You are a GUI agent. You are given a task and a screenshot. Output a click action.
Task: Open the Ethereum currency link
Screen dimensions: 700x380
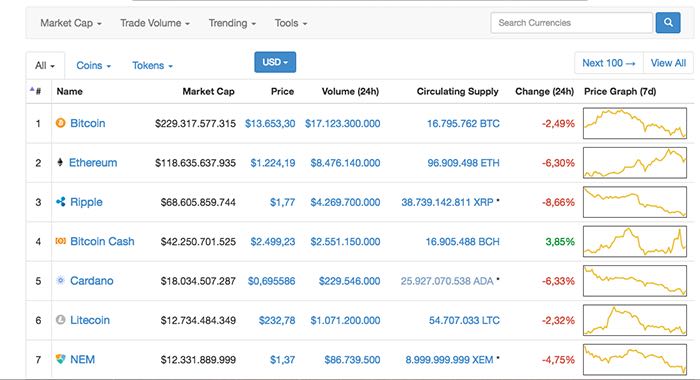[x=93, y=163]
